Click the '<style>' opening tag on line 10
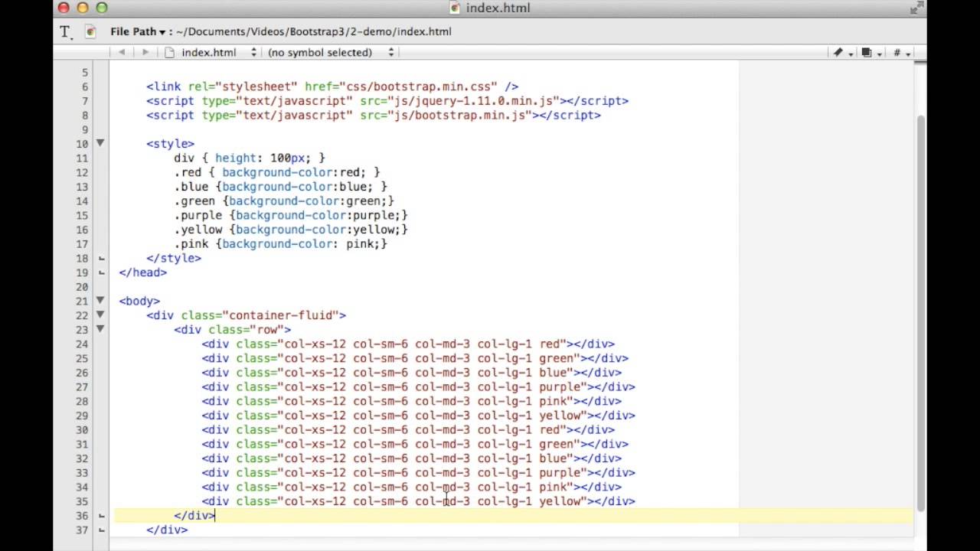Image resolution: width=980 pixels, height=551 pixels. coord(171,144)
